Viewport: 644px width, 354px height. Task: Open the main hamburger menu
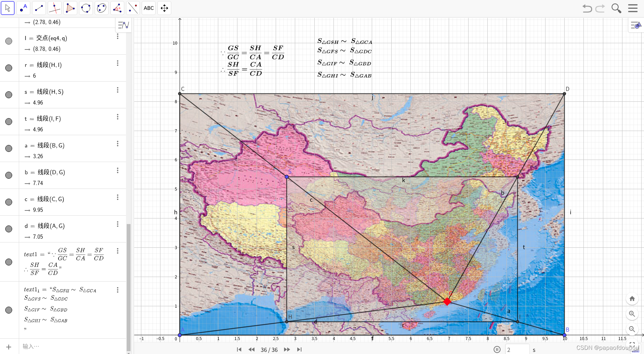633,8
